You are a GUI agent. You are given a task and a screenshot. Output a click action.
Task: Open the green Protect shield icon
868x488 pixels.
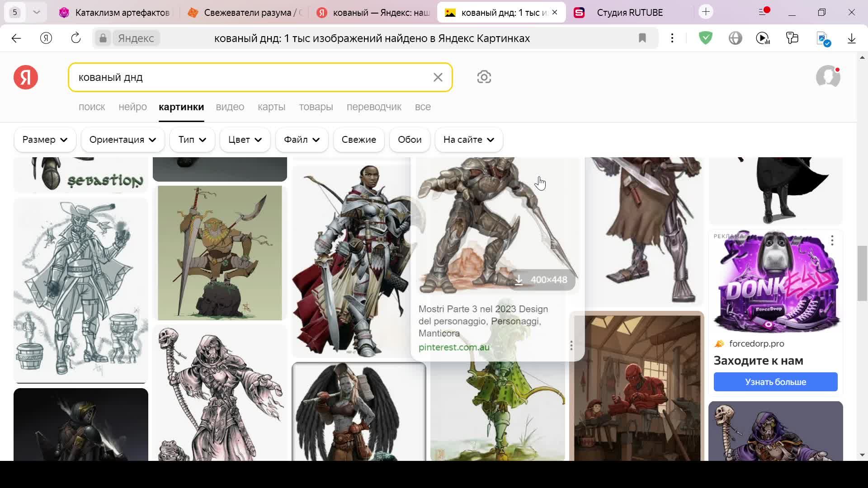[706, 38]
